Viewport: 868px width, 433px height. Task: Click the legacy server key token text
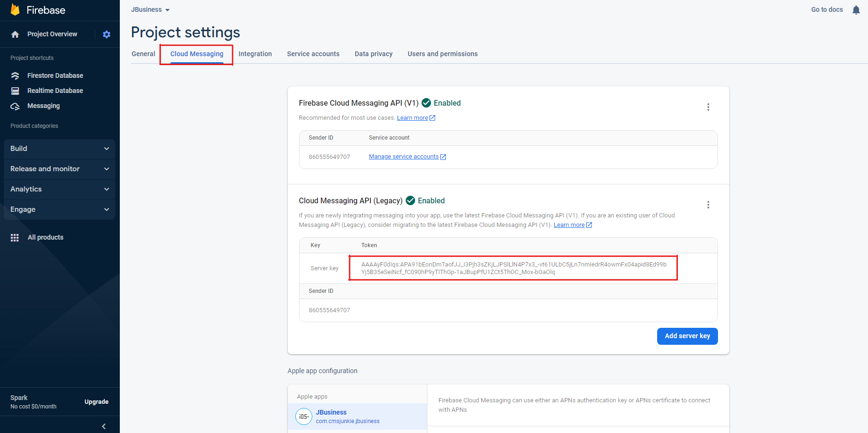tap(513, 268)
